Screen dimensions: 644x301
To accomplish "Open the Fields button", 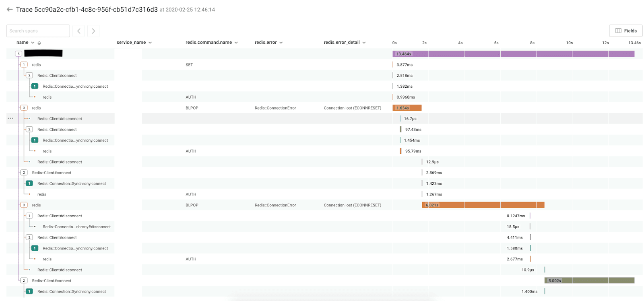I will tap(625, 31).
